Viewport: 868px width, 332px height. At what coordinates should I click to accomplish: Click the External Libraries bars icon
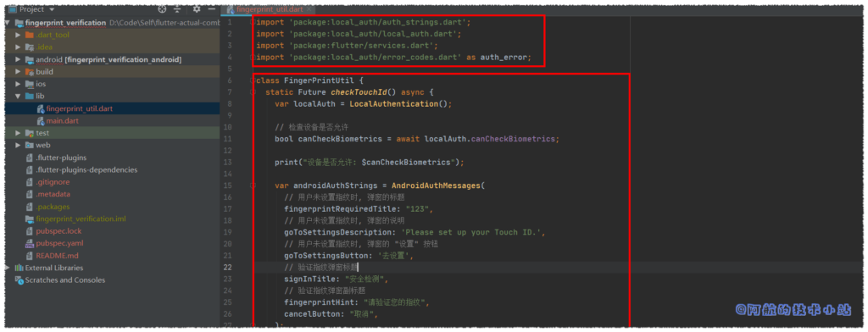point(19,268)
